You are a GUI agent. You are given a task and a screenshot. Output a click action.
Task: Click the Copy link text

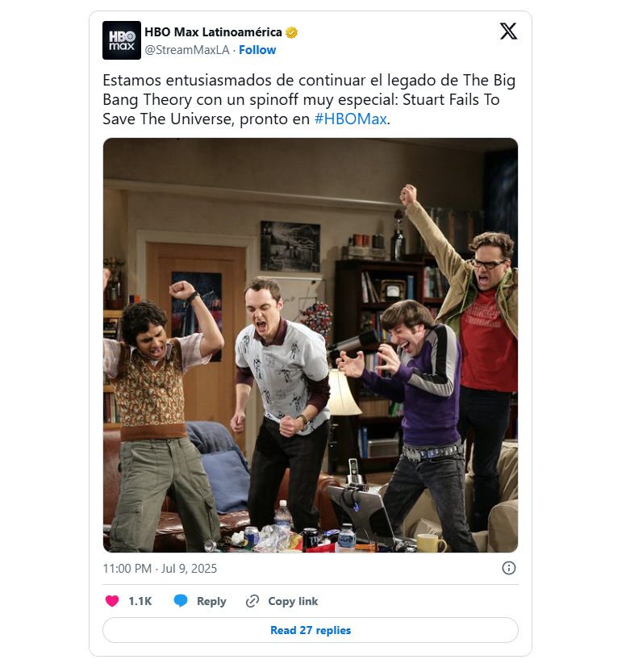pyautogui.click(x=293, y=601)
